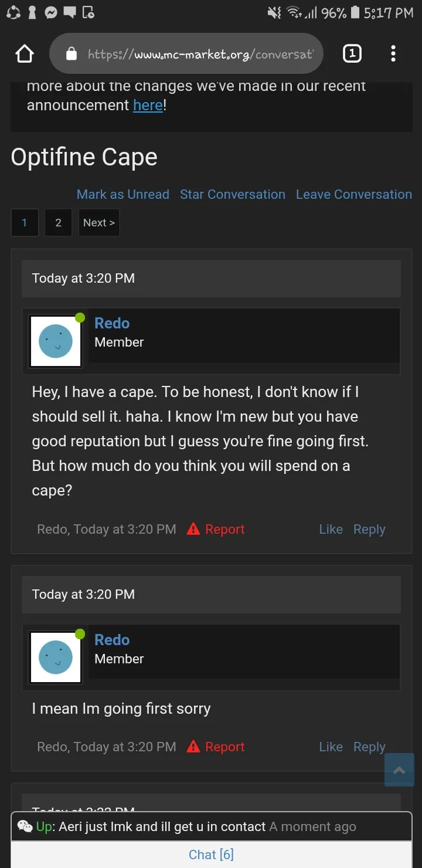Screen dimensions: 422x868
Task: Open the "here" announcement link
Action: pyautogui.click(x=148, y=105)
